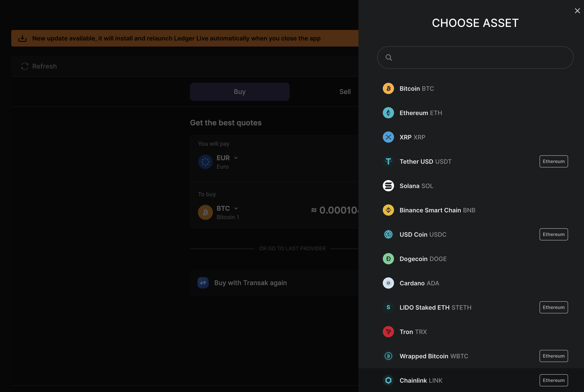Click the Dogecoin green icon
584x392 pixels.
click(388, 259)
